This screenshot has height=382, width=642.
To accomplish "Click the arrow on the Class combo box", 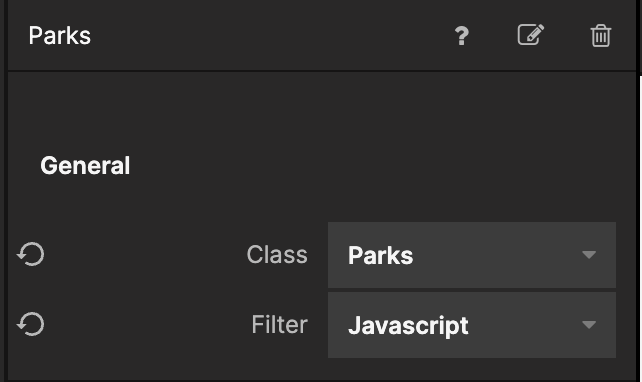I will tap(589, 255).
